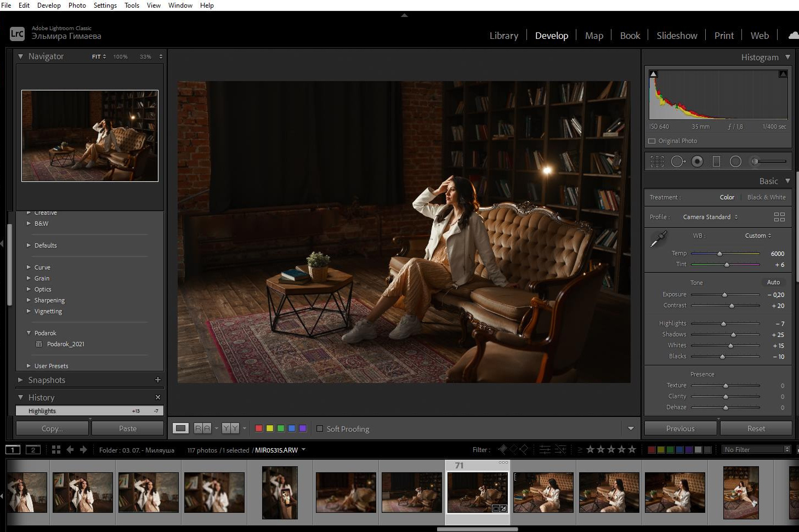Image resolution: width=799 pixels, height=532 pixels.
Task: Toggle the Original Photo checkbox
Action: tap(652, 141)
